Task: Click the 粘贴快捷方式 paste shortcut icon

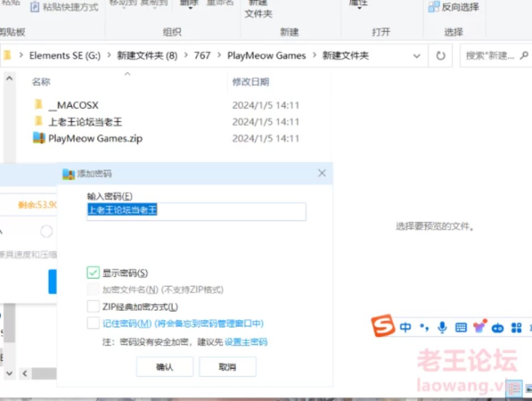Action: point(34,7)
